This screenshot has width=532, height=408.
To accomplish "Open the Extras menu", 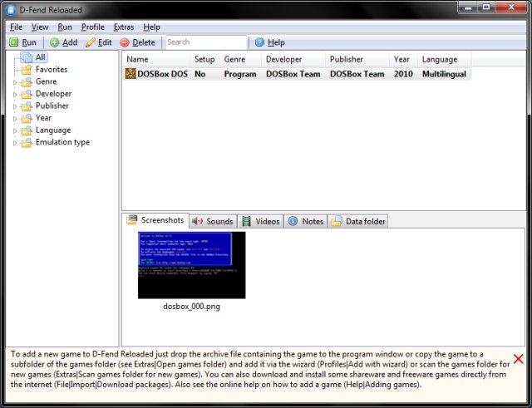I will pos(123,27).
